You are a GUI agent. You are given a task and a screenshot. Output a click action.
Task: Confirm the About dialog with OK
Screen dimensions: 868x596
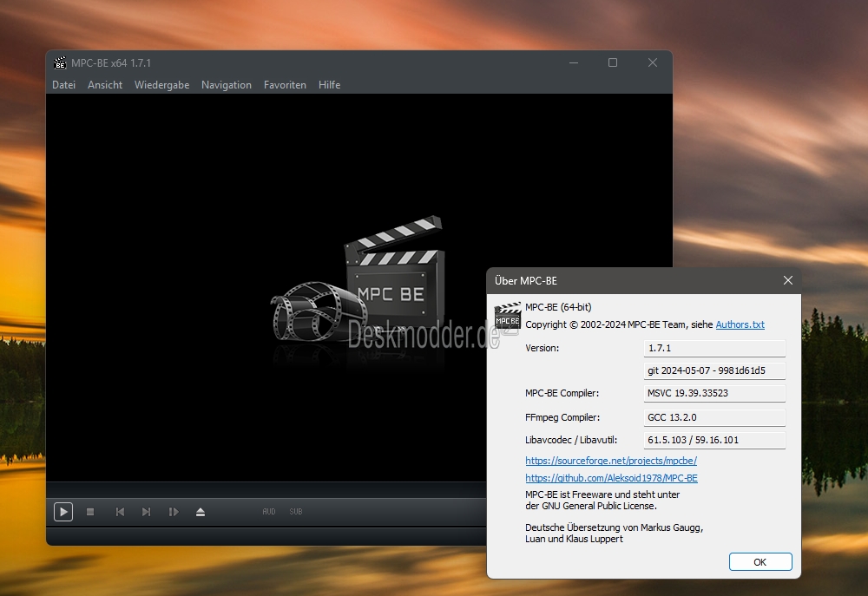tap(760, 561)
